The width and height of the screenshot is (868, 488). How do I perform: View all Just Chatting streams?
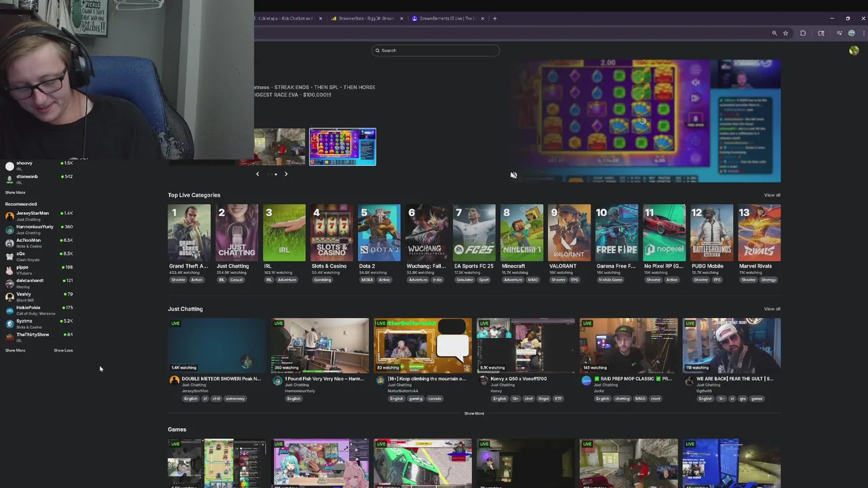(772, 309)
